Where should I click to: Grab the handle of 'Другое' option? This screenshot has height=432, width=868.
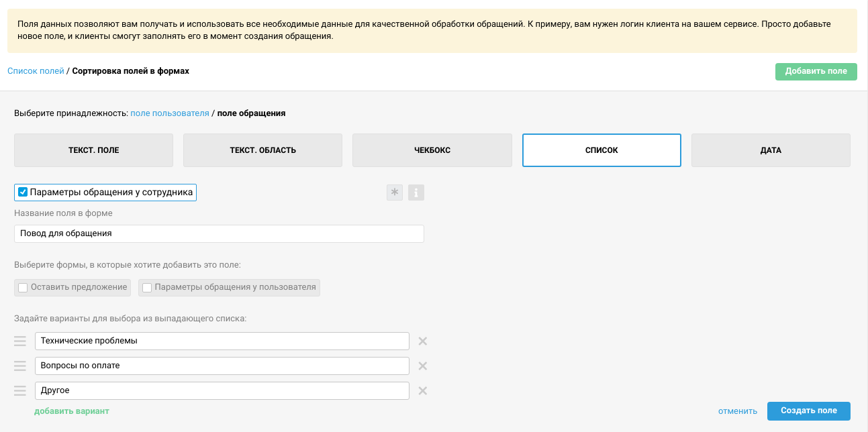20,390
